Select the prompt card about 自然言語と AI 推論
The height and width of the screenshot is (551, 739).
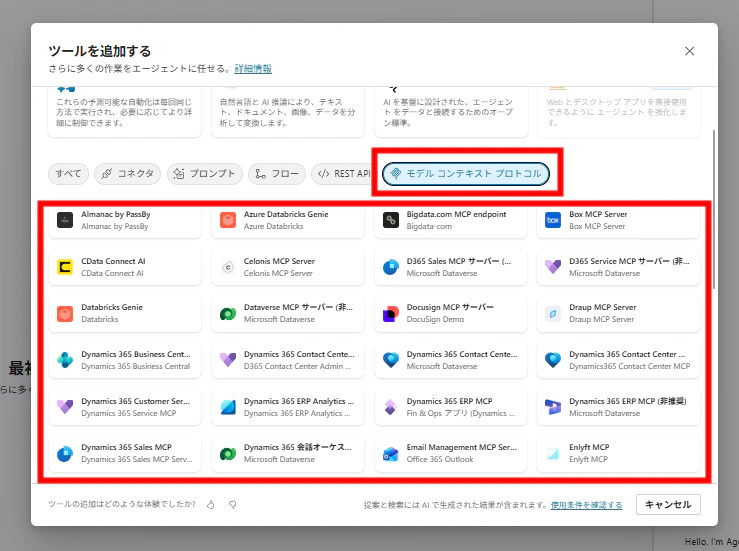[x=288, y=112]
